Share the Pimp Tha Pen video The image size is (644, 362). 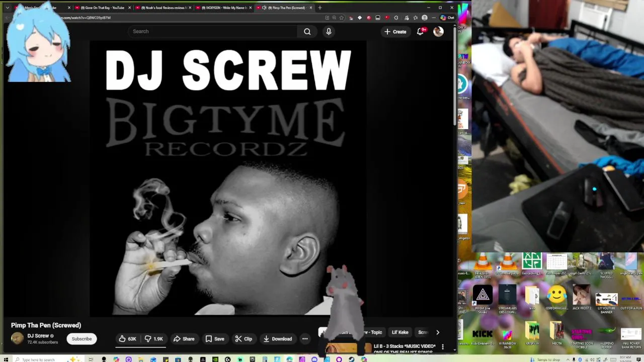coord(184,339)
